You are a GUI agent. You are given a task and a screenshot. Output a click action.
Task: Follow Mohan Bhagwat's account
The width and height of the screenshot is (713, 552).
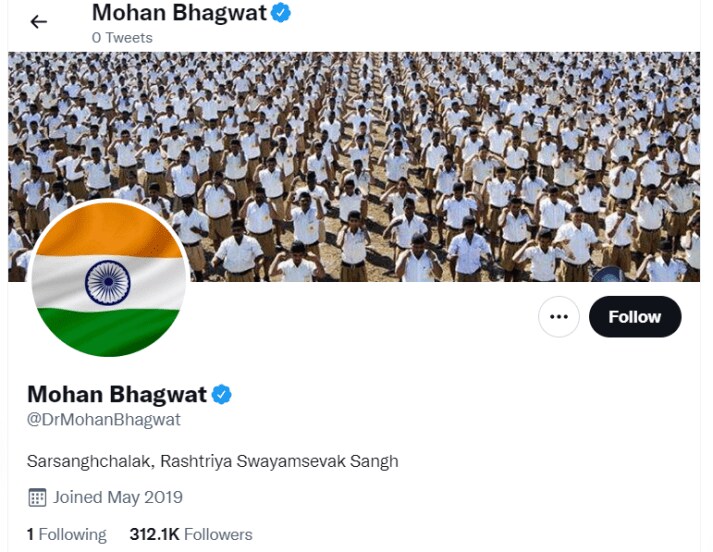pyautogui.click(x=635, y=316)
